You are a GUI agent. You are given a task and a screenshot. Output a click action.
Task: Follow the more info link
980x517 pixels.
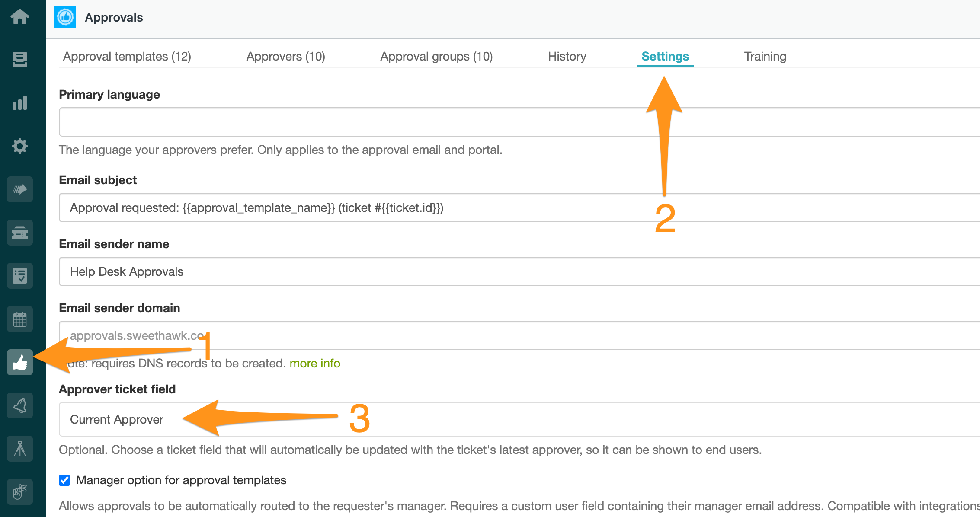(315, 363)
